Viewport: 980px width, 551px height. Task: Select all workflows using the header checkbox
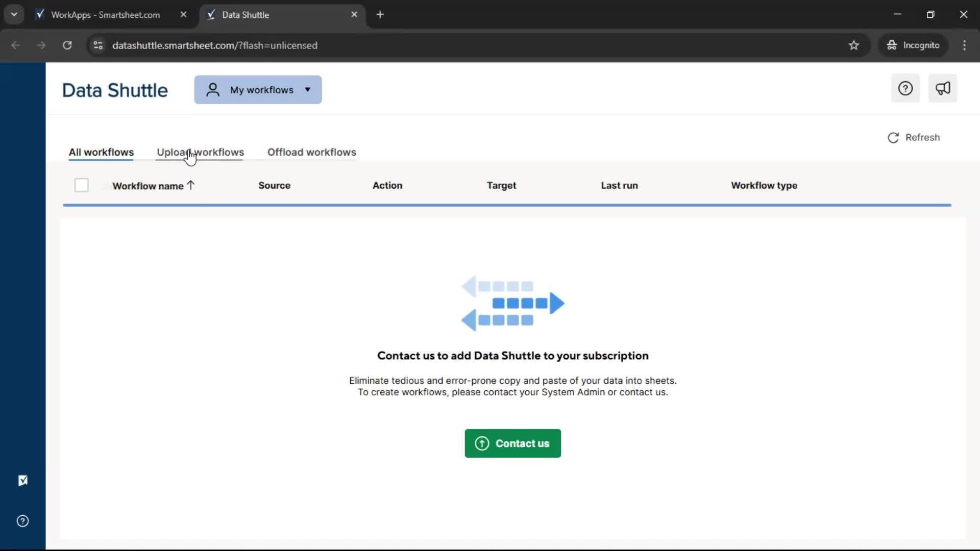pyautogui.click(x=81, y=185)
